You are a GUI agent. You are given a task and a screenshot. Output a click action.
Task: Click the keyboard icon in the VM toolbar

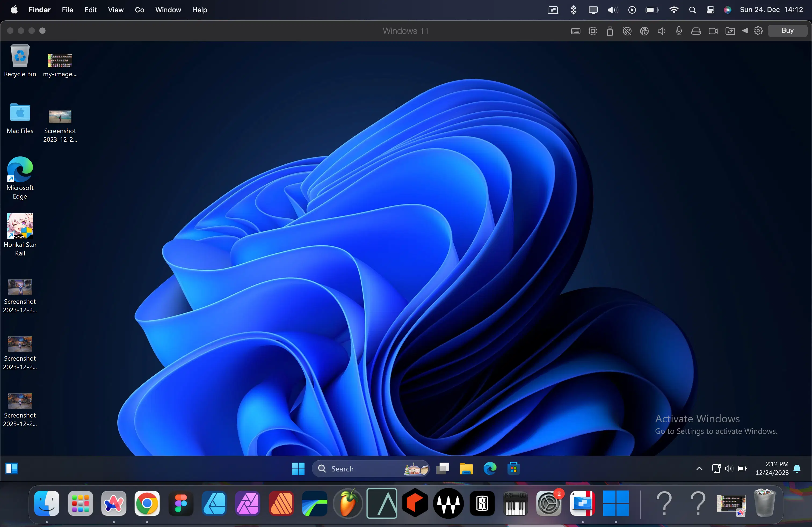576,31
